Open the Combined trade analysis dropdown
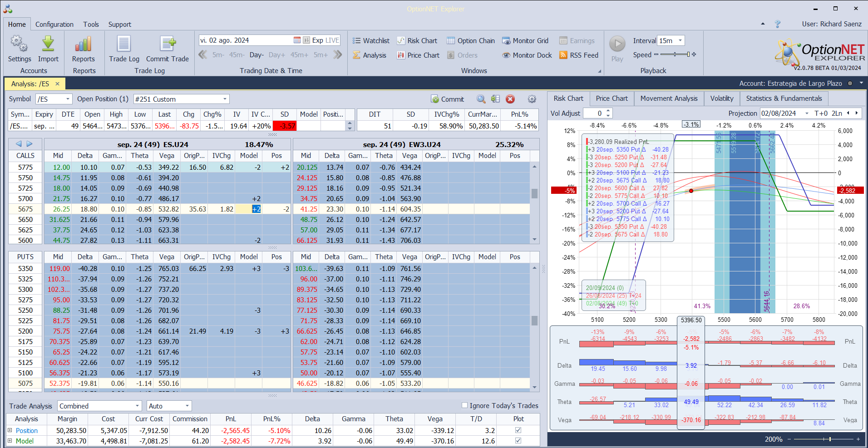This screenshot has height=448, width=868. (x=138, y=406)
